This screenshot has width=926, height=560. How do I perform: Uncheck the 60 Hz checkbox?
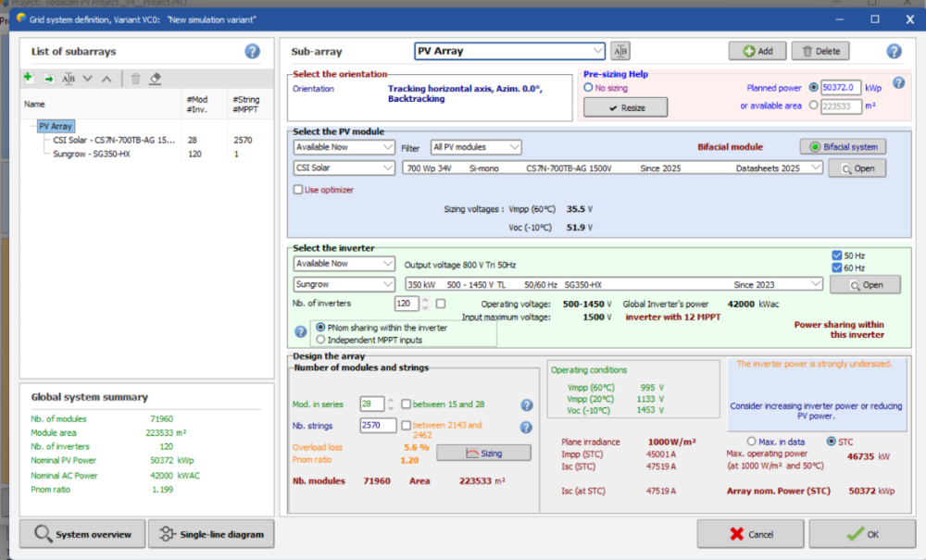(836, 268)
